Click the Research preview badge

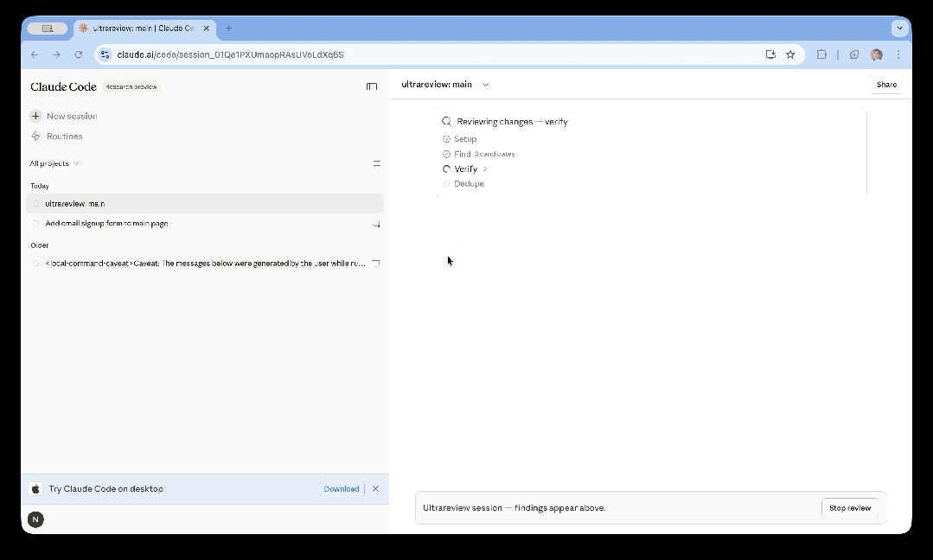pyautogui.click(x=131, y=86)
